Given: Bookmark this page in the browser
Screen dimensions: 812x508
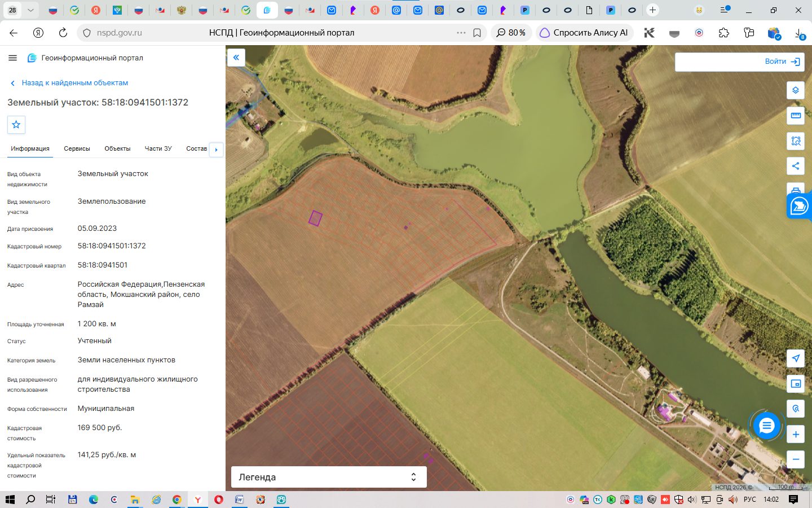Looking at the screenshot, I should [x=477, y=33].
